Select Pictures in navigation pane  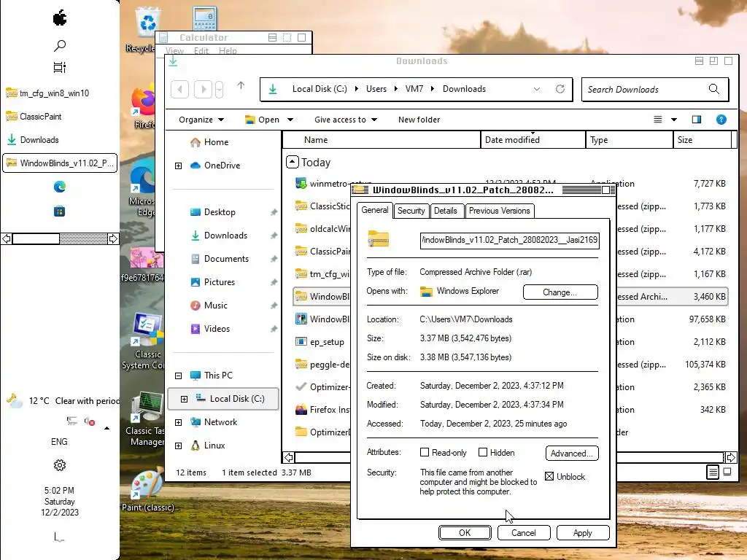point(212,282)
